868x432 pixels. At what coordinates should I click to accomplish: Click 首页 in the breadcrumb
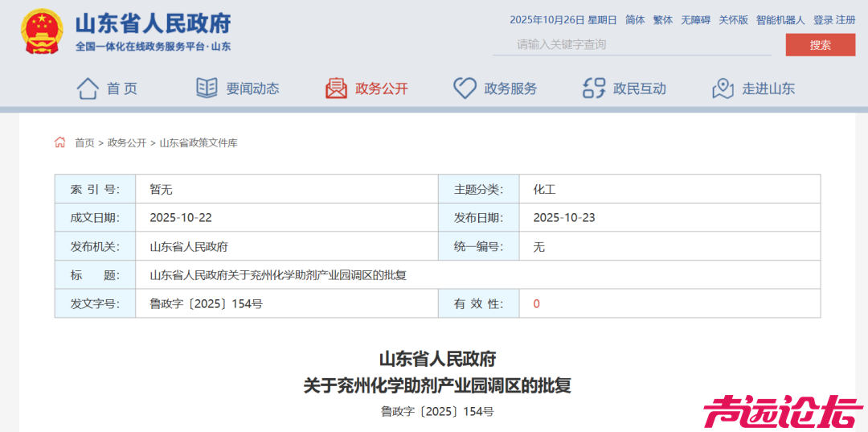coord(84,143)
